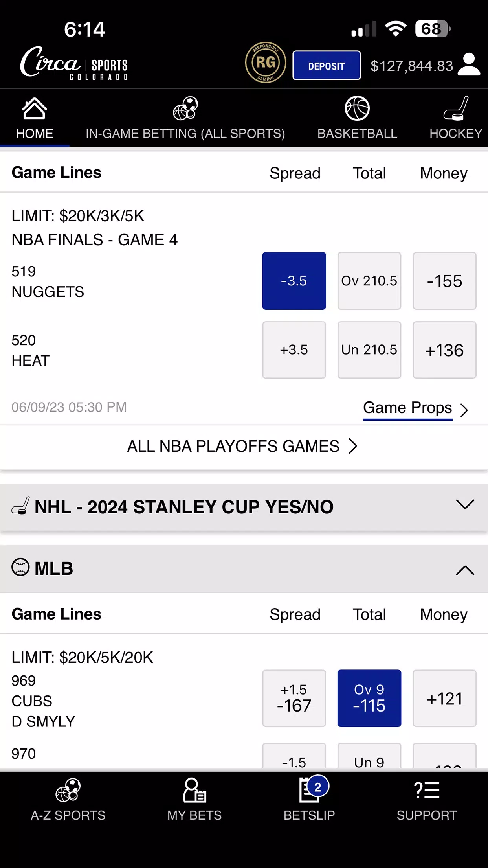Select the Heat +136 moneyline
Viewport: 488px width, 868px height.
(444, 350)
